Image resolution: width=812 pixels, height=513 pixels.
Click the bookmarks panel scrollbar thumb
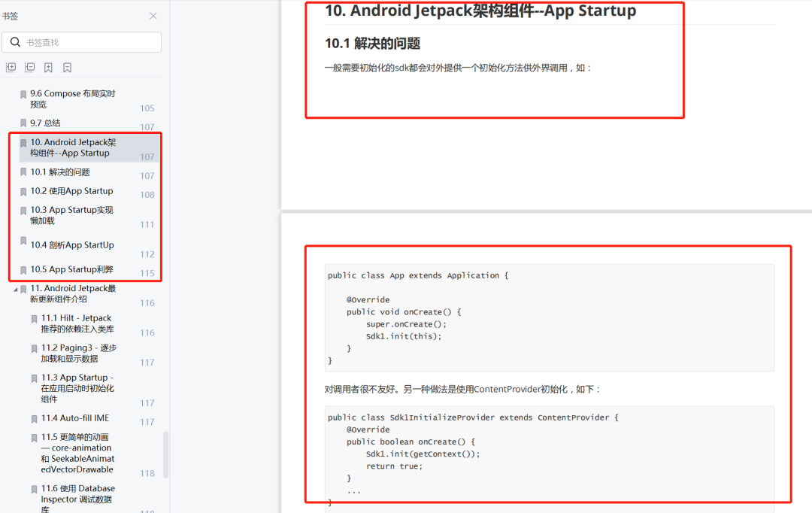pos(165,454)
